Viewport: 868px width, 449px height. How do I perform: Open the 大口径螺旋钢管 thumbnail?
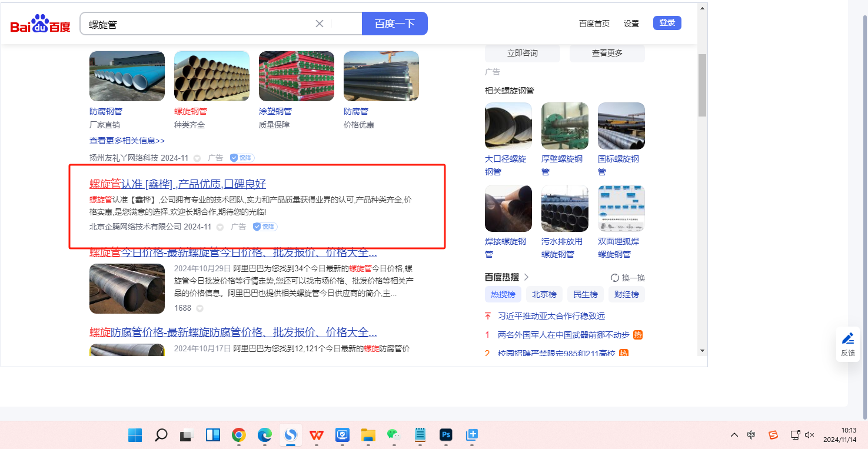coord(508,126)
